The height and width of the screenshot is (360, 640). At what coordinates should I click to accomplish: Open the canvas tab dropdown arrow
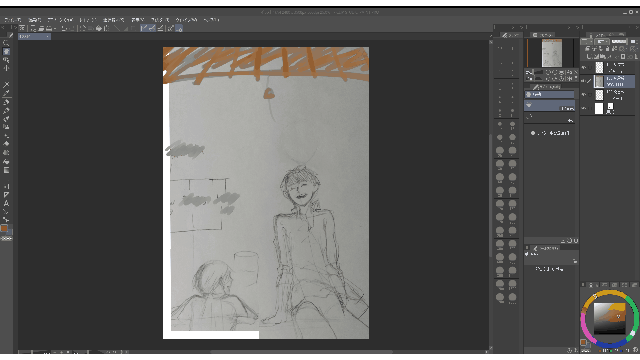pos(47,36)
